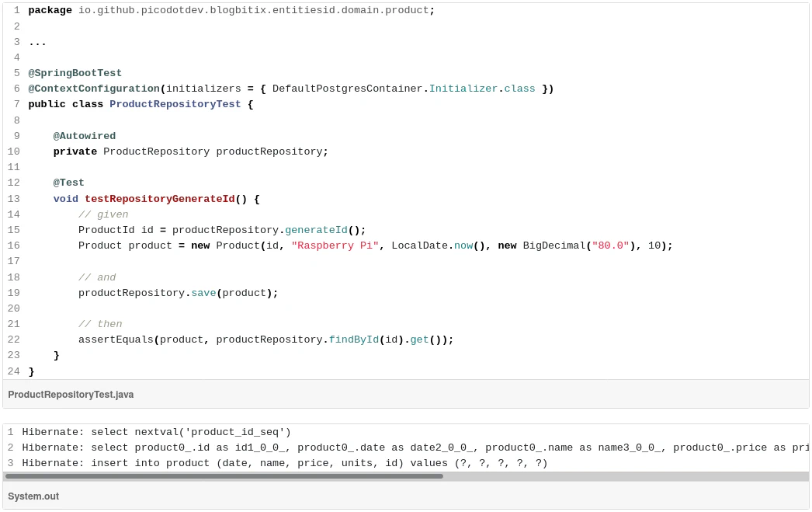This screenshot has width=812, height=512.
Task: Click the ProductRepositoryTest class name in the declaration
Action: 175,104
